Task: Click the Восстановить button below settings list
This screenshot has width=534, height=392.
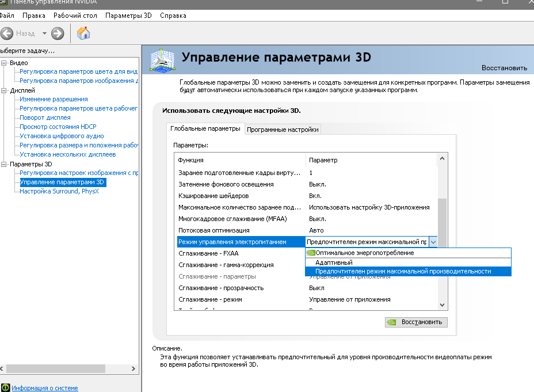Action: pyautogui.click(x=416, y=322)
